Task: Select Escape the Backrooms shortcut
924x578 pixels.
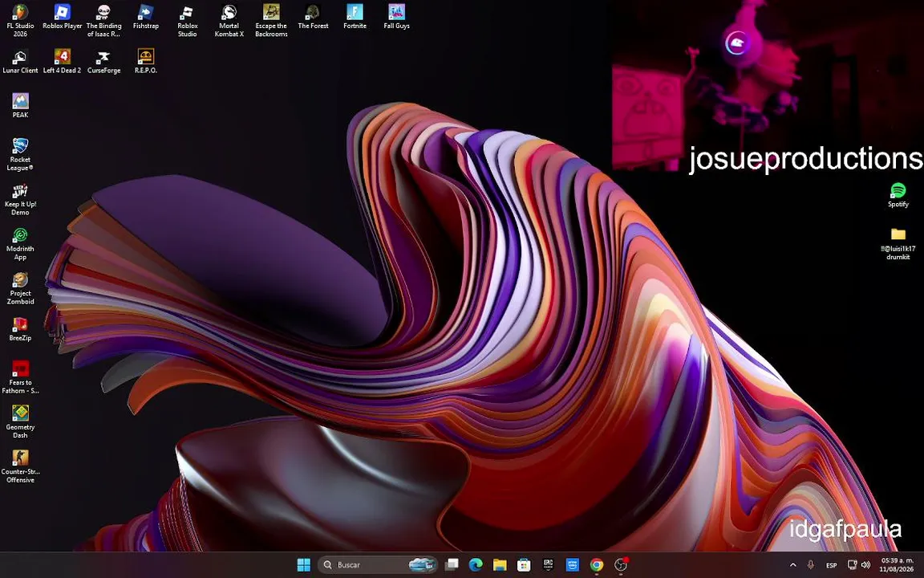Action: [x=271, y=21]
